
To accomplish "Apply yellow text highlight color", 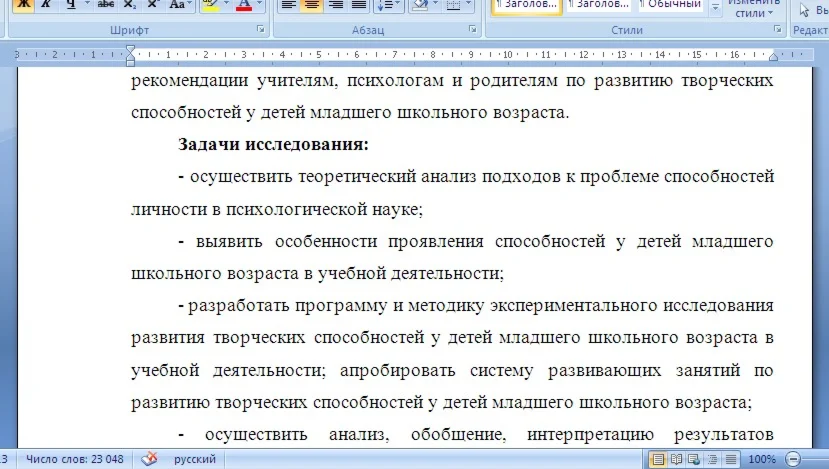I will (210, 5).
